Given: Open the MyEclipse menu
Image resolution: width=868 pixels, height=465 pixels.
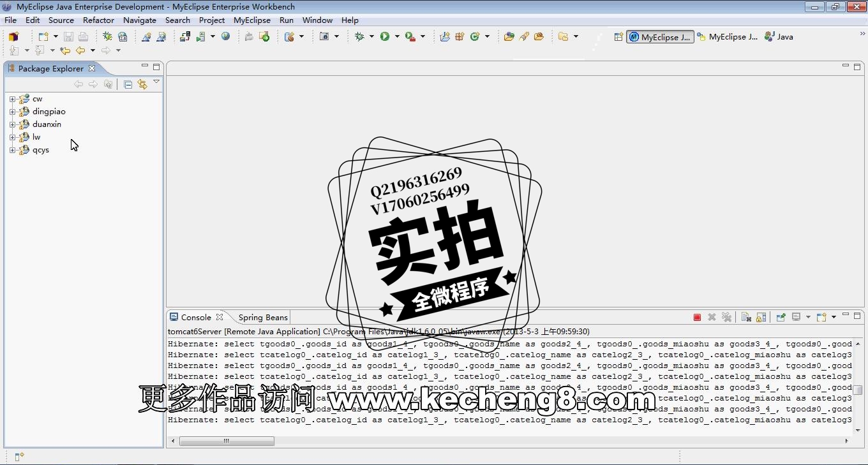Looking at the screenshot, I should pos(252,20).
